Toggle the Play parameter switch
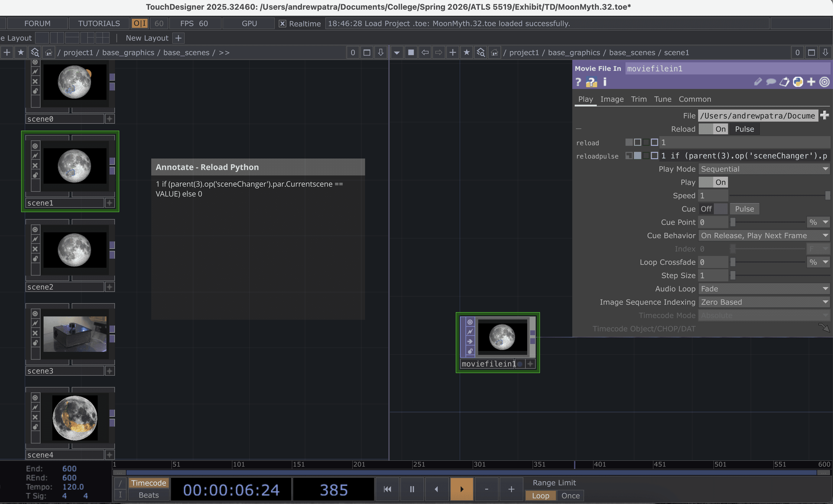833x504 pixels. pyautogui.click(x=713, y=182)
